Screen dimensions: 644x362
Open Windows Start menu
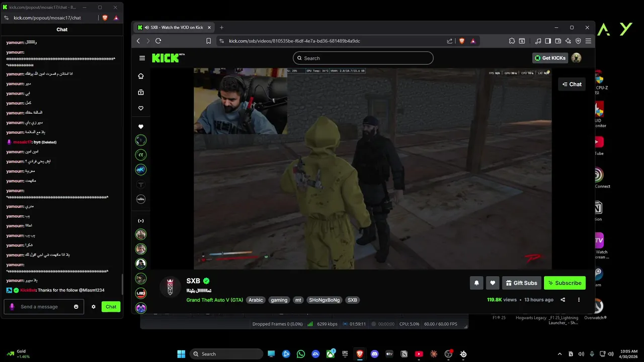pyautogui.click(x=181, y=354)
